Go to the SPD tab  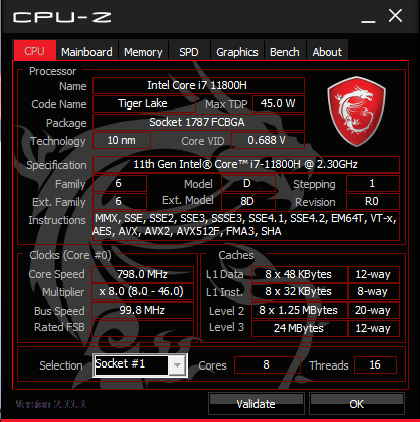tap(189, 52)
